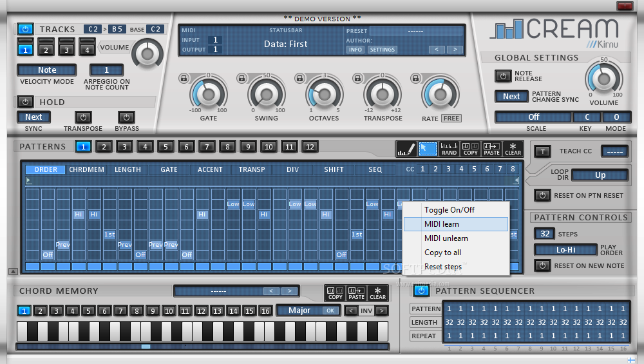Image resolution: width=644 pixels, height=364 pixels.
Task: Go to previous preset arrow
Action: tap(437, 50)
